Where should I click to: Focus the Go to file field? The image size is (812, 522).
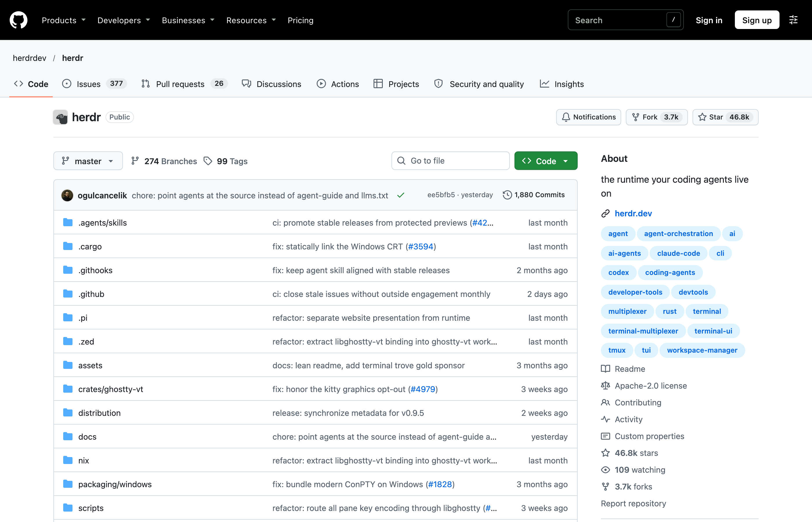pyautogui.click(x=450, y=161)
